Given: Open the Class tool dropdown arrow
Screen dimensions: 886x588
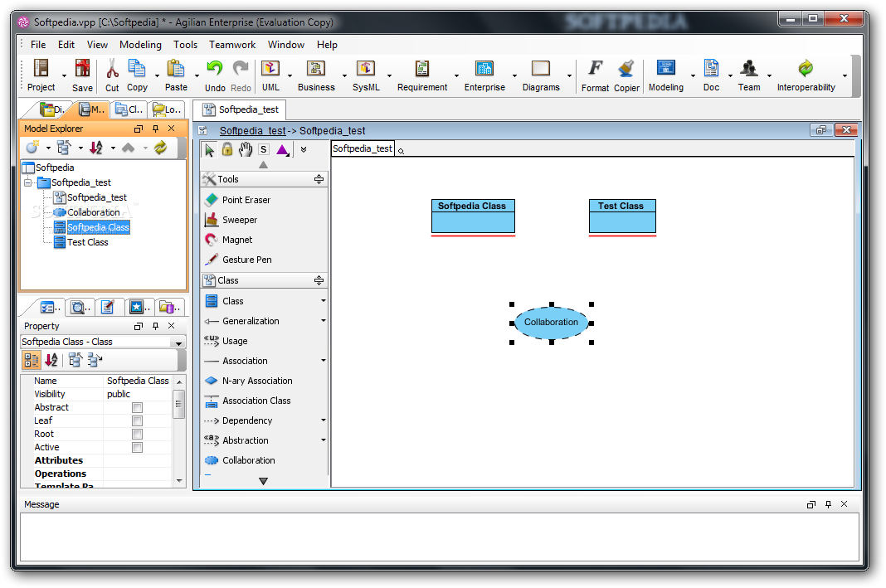Looking at the screenshot, I should click(x=324, y=300).
